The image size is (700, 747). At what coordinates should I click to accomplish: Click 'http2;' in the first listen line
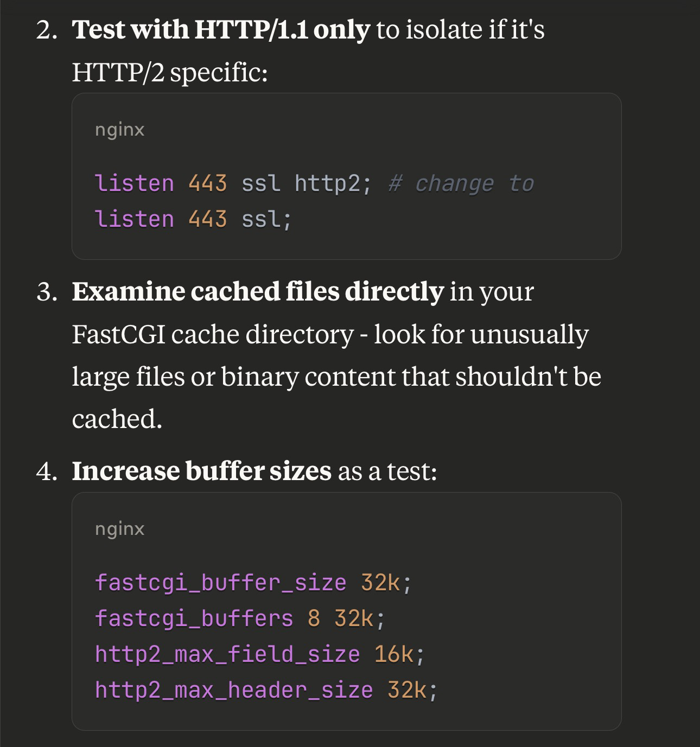click(x=333, y=183)
